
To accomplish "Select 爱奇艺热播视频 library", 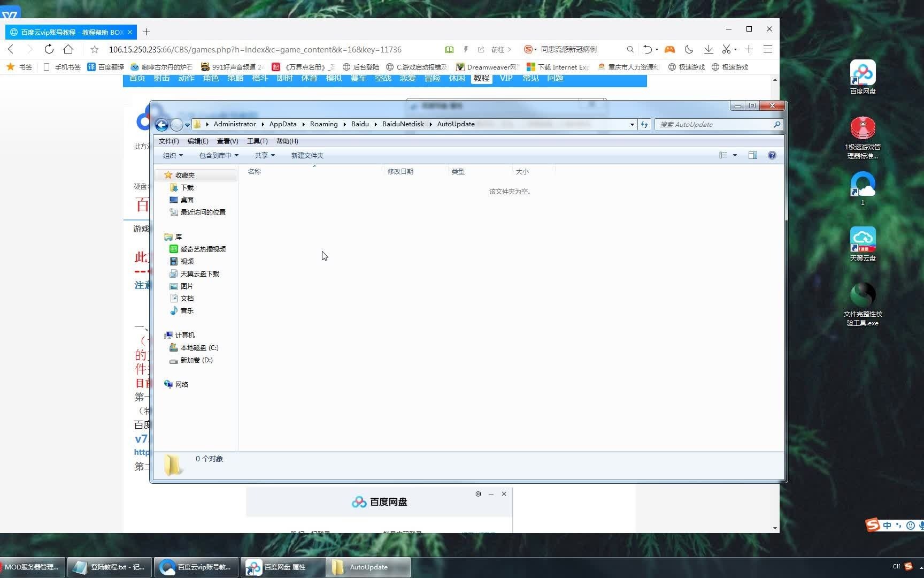I will click(197, 249).
